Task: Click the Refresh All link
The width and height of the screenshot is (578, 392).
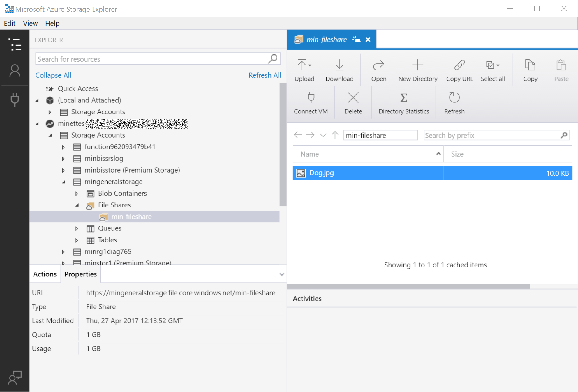Action: [x=265, y=75]
